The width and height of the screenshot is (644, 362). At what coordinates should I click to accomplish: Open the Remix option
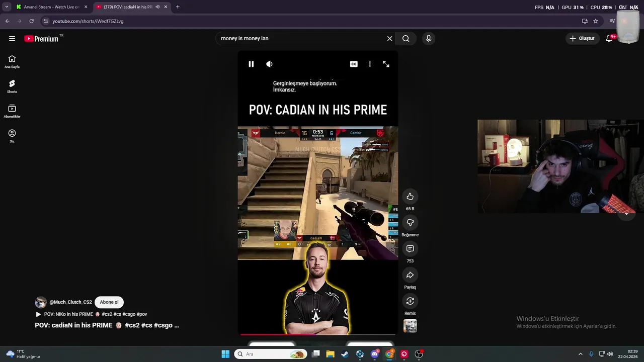(410, 301)
